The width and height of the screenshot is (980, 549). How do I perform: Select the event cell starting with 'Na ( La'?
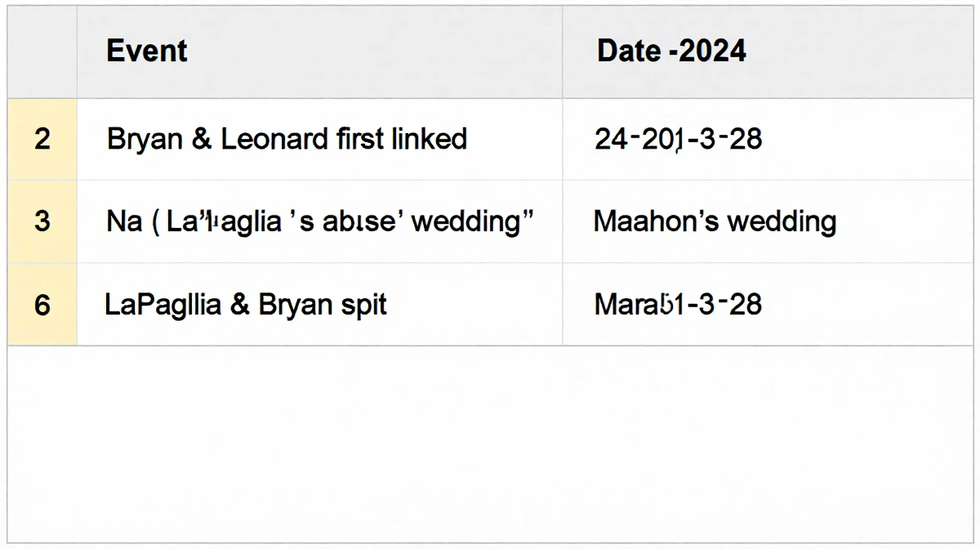[320, 221]
